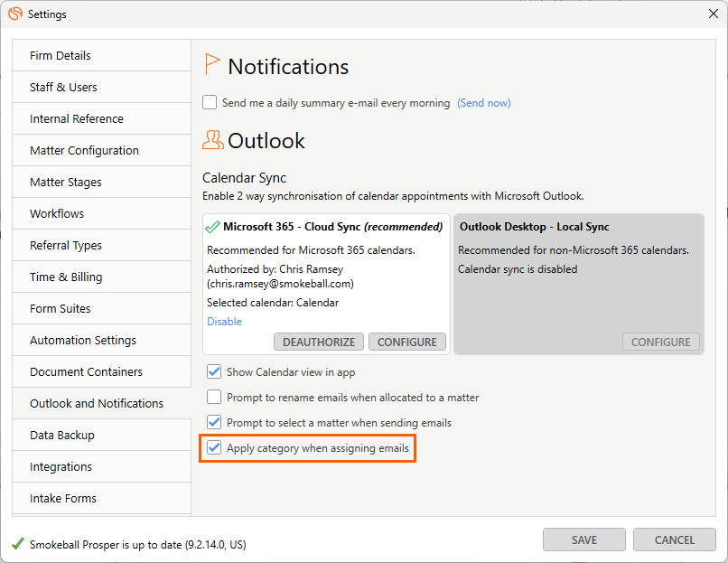The image size is (728, 563).
Task: Open Time & Billing settings
Action: coord(102,277)
